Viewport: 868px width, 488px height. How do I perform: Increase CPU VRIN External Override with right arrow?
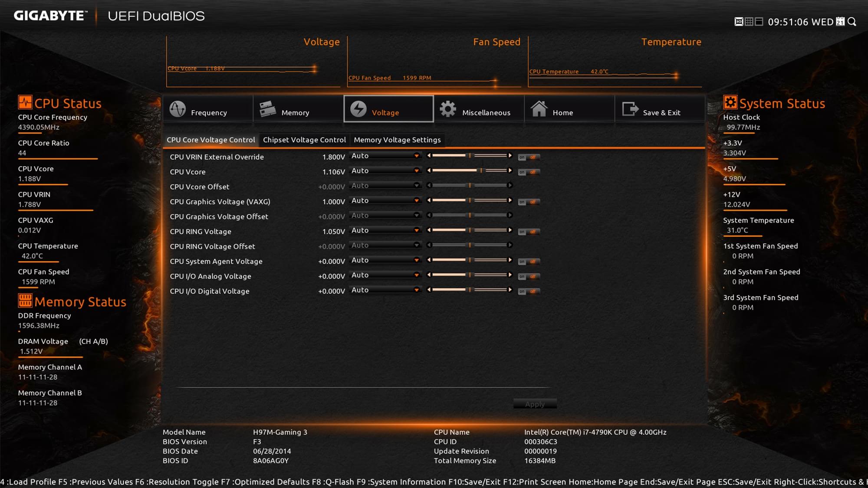point(510,156)
